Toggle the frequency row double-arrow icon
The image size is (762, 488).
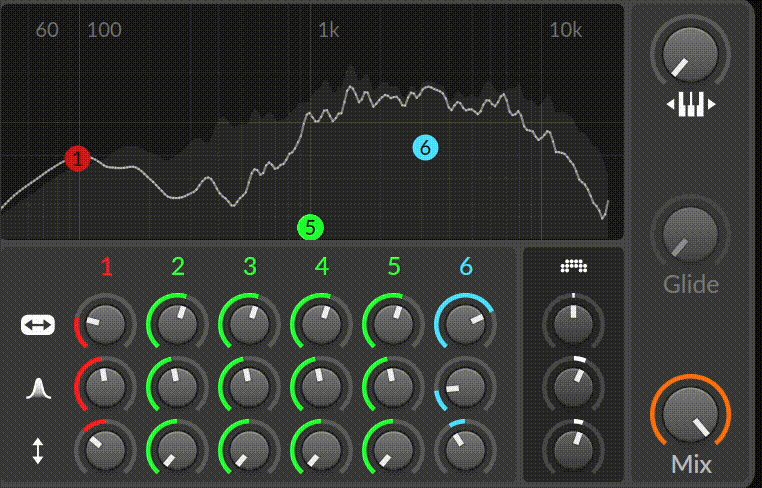point(38,325)
